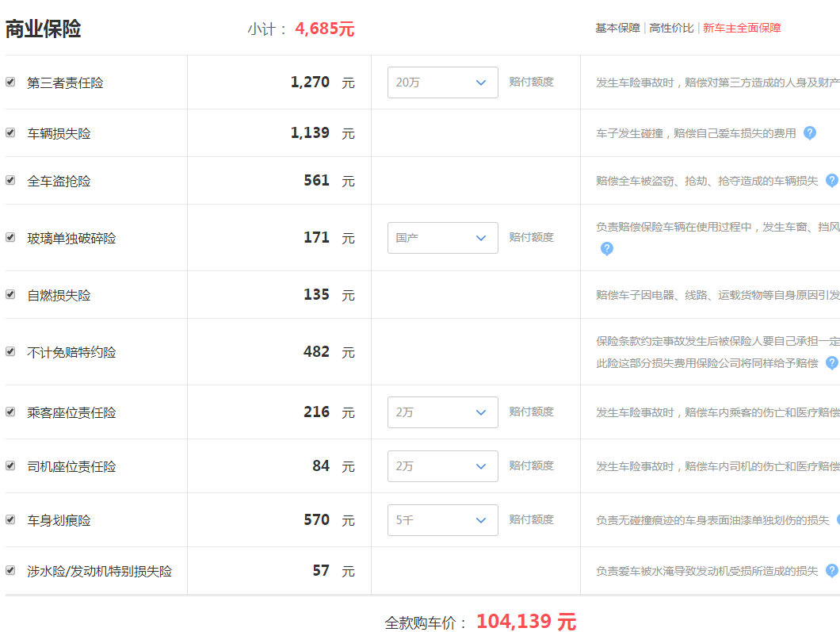Open help icon for 涉水险 description
This screenshot has width=840, height=632.
833,571
